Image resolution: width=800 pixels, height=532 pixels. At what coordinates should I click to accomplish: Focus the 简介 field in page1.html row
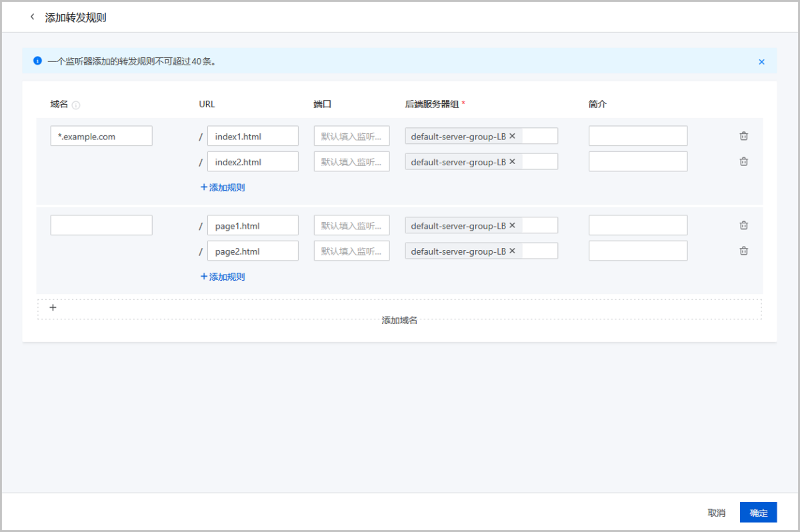pyautogui.click(x=638, y=225)
